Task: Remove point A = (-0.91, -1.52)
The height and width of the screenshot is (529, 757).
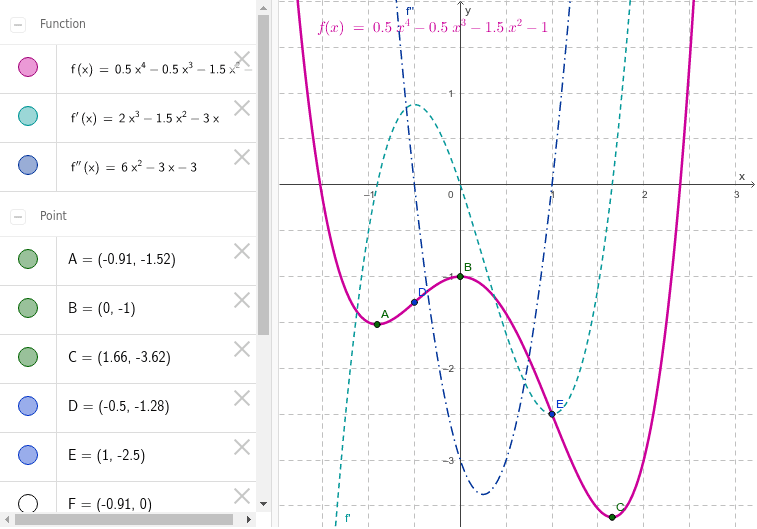Action: pos(242,251)
